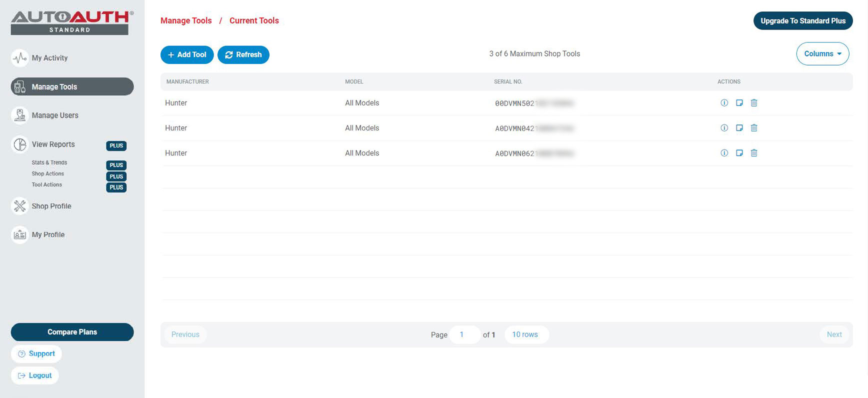
Task: Click the page number input field
Action: [x=464, y=334]
